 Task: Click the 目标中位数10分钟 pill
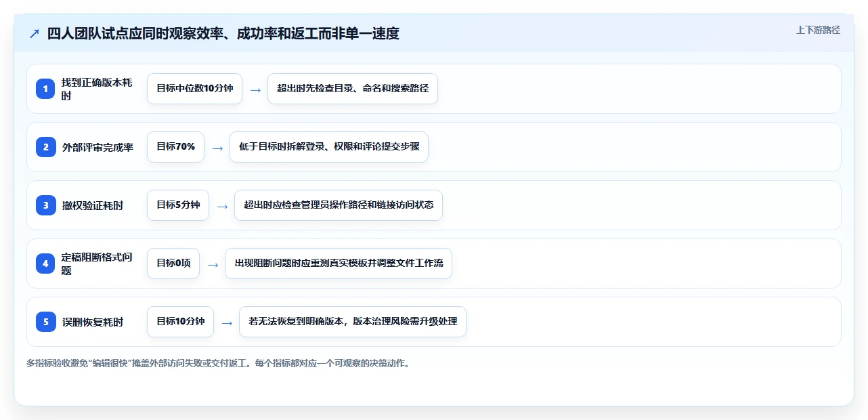(194, 89)
